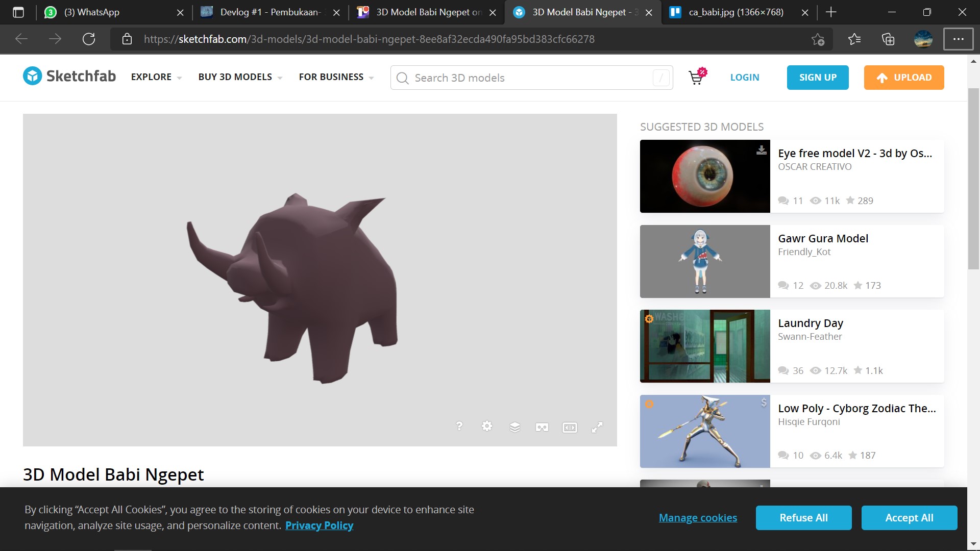
Task: Open tab actions menu icon
Action: click(18, 12)
